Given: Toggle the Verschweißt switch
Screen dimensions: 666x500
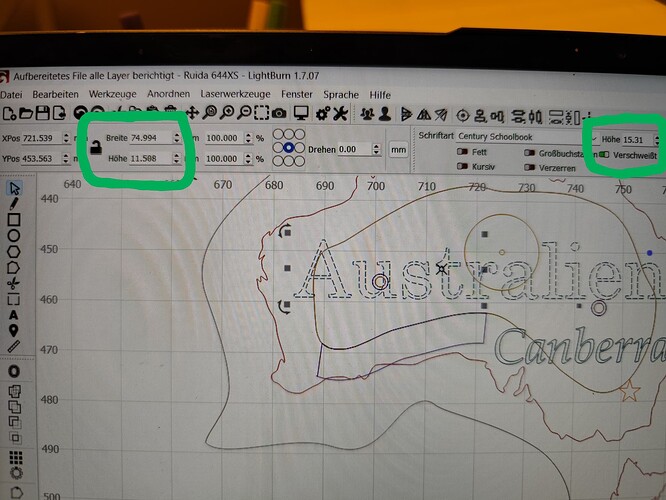Looking at the screenshot, I should pyautogui.click(x=604, y=155).
